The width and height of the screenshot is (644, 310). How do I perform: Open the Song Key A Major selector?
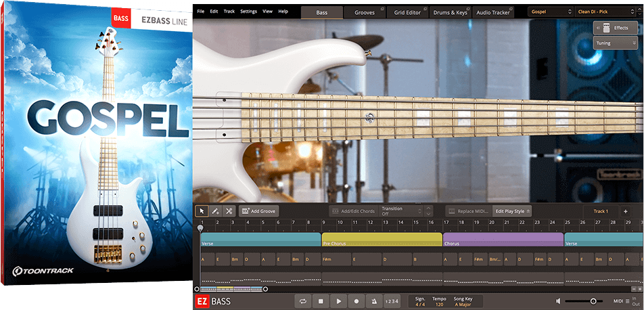(x=463, y=305)
